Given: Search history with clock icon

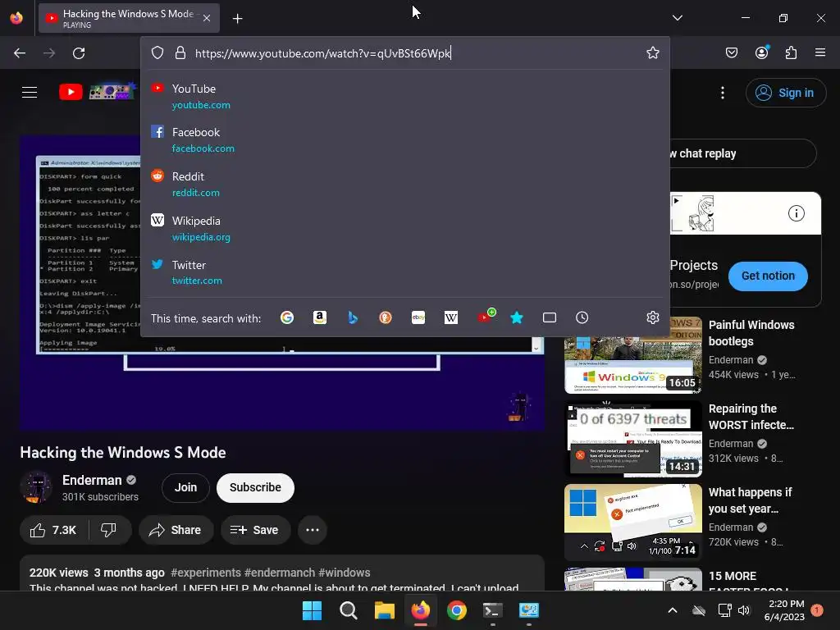Looking at the screenshot, I should [x=582, y=317].
